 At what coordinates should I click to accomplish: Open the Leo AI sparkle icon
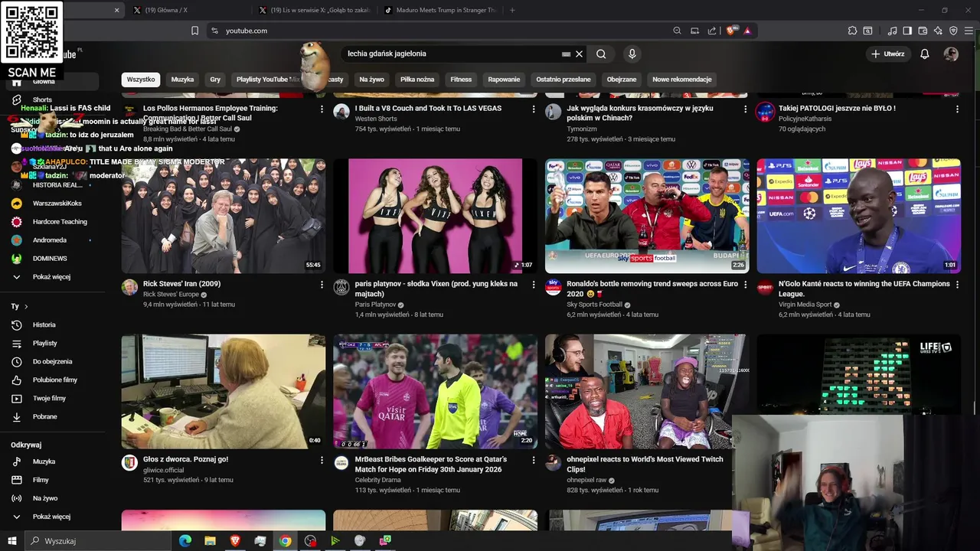(x=938, y=31)
